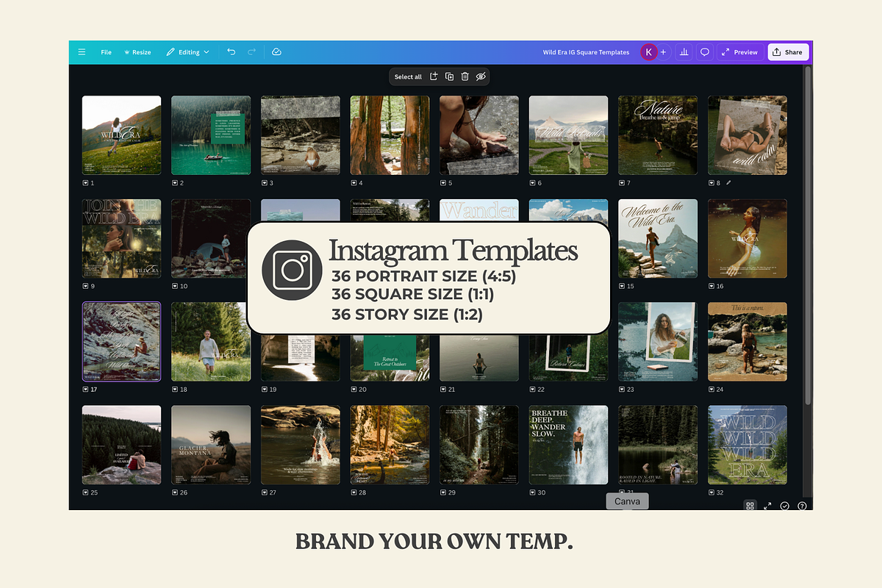882x588 pixels.
Task: Delete selected page trash icon
Action: point(465,76)
